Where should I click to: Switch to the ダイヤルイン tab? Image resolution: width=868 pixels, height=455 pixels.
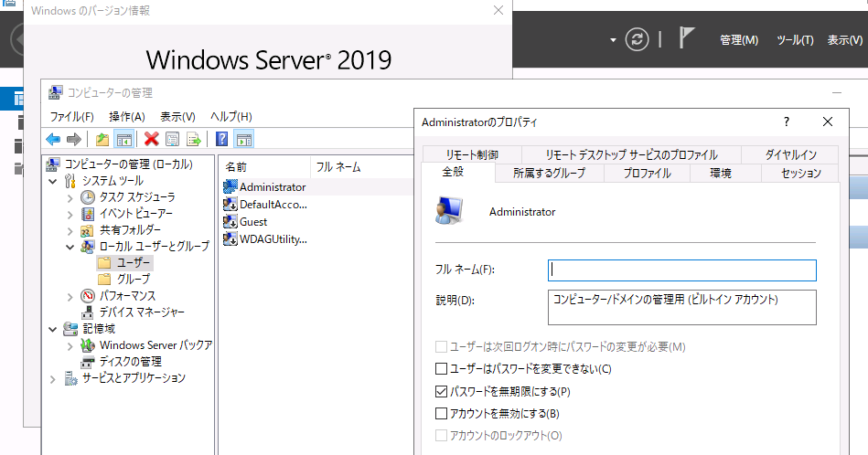click(x=790, y=154)
